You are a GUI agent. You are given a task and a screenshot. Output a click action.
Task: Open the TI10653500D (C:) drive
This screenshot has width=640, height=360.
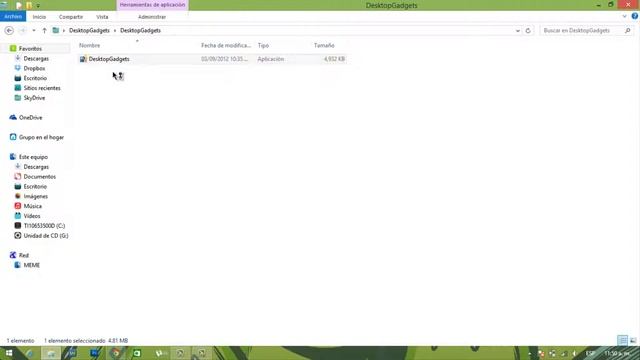pyautogui.click(x=44, y=226)
